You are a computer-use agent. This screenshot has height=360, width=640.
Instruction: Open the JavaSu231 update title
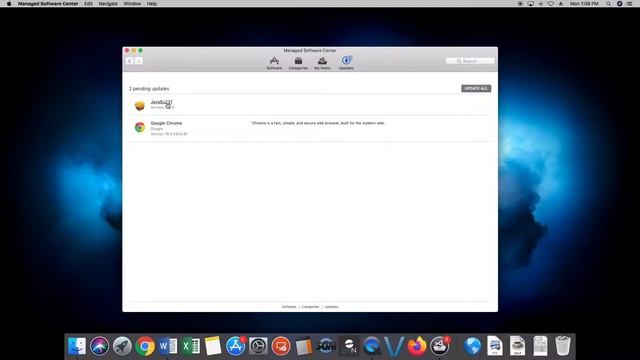tap(161, 102)
